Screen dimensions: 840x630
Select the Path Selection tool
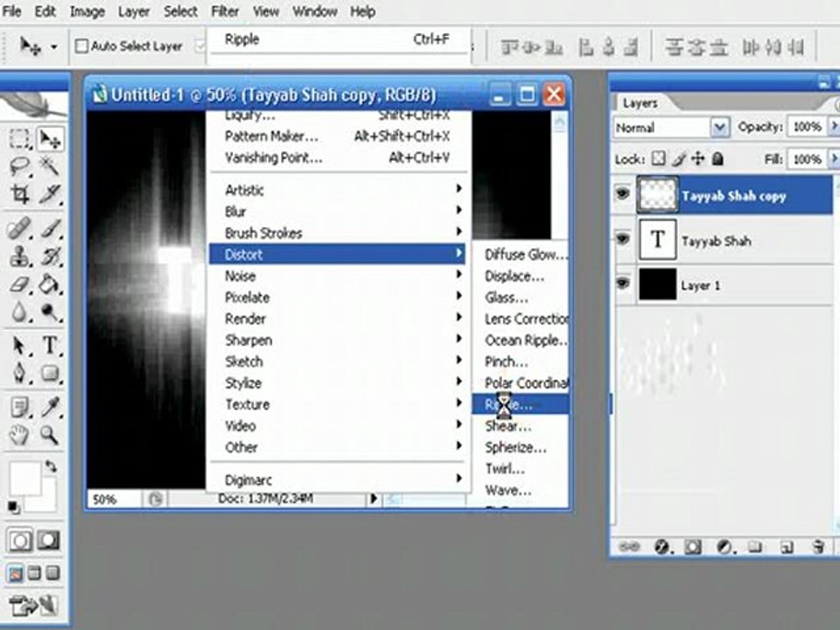(20, 346)
